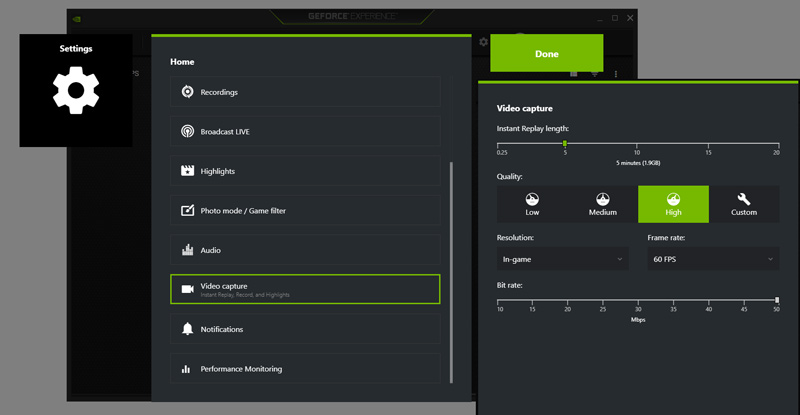Click the "5 minutes (1.9GB)" label
Screen dimensions: 800x415
(x=638, y=163)
